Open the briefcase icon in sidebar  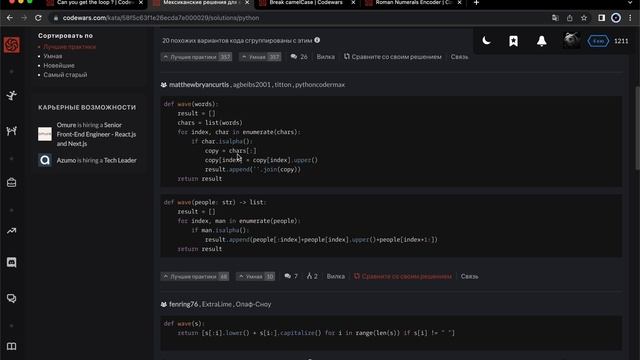(x=11, y=182)
